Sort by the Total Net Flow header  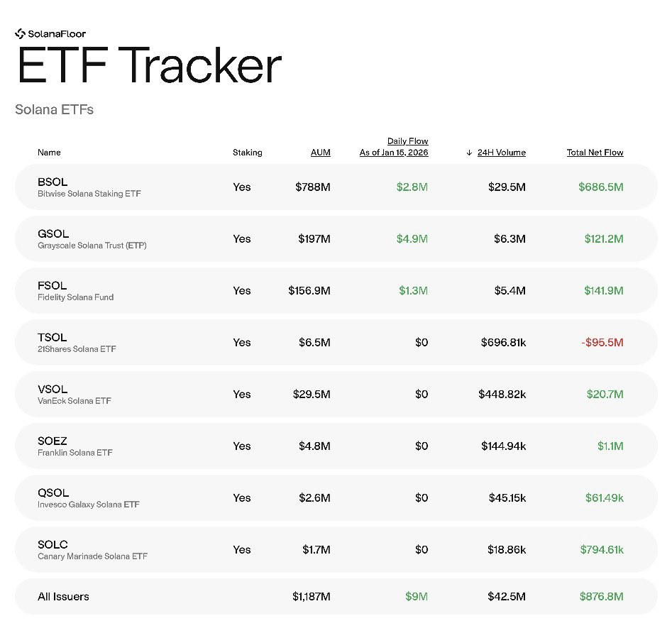click(595, 152)
